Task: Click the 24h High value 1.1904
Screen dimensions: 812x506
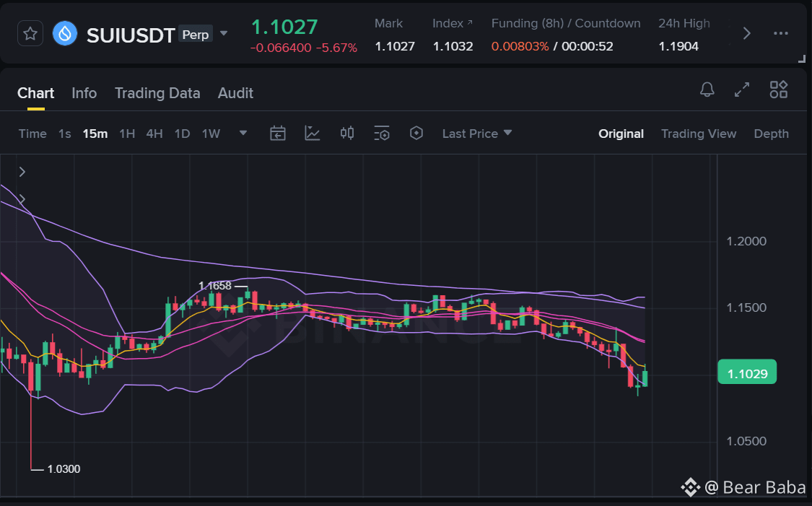Action: [678, 46]
